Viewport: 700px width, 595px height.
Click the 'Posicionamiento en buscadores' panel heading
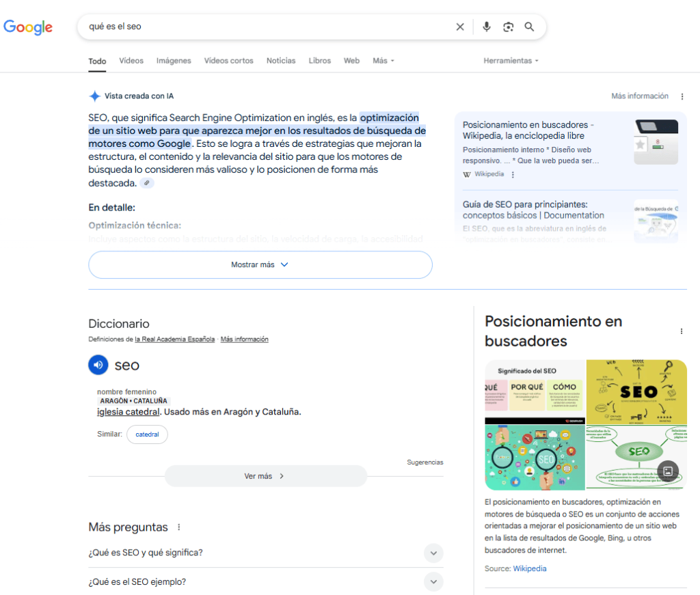point(554,331)
